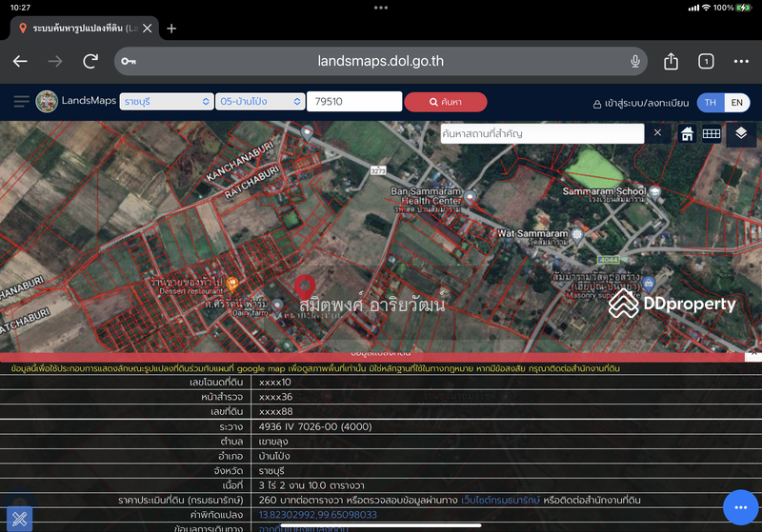Click the red parcel location pin
The height and width of the screenshot is (532, 762).
305,286
